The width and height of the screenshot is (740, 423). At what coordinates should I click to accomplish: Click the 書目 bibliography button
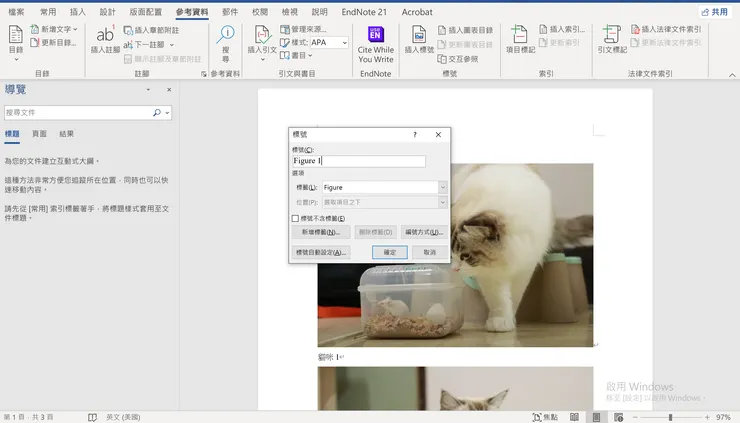(296, 56)
